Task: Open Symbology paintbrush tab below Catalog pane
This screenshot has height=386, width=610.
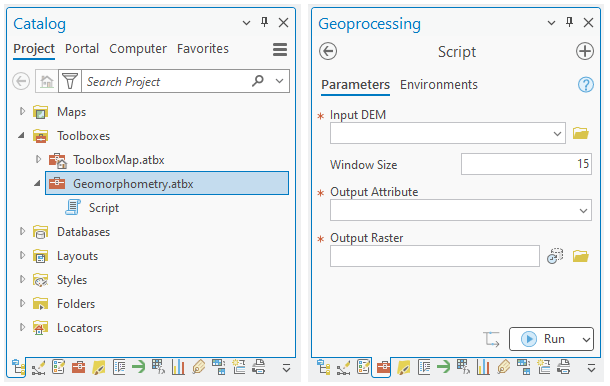Action: coord(98,367)
